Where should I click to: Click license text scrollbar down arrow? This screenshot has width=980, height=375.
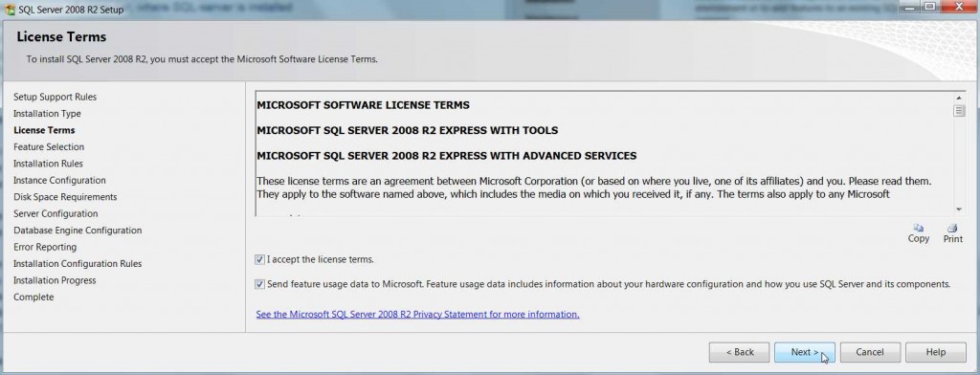[959, 210]
